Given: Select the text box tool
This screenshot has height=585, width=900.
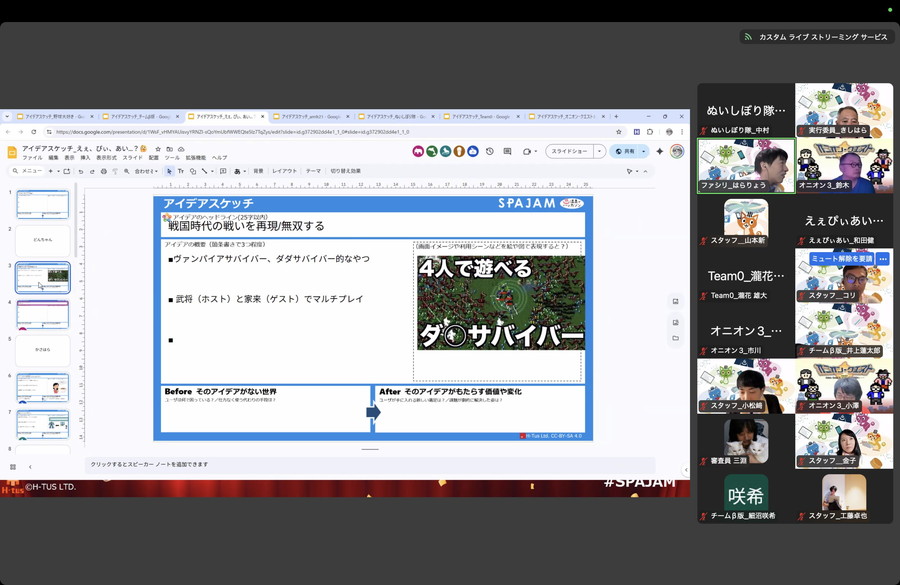Looking at the screenshot, I should (181, 171).
